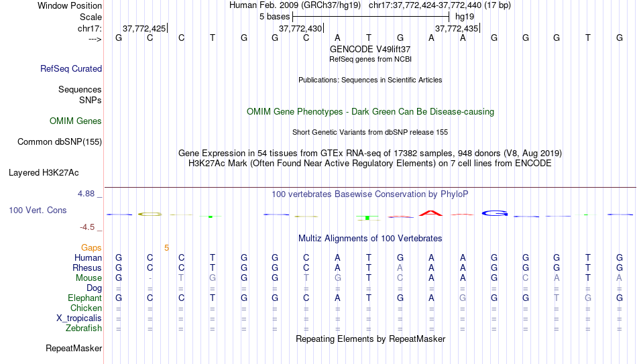Select the Zebrafish species row label

tap(84, 328)
